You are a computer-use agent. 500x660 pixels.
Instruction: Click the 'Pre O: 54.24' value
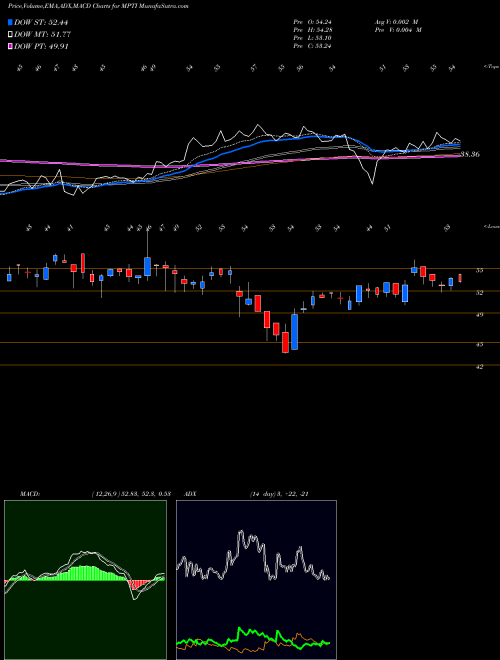[312, 22]
